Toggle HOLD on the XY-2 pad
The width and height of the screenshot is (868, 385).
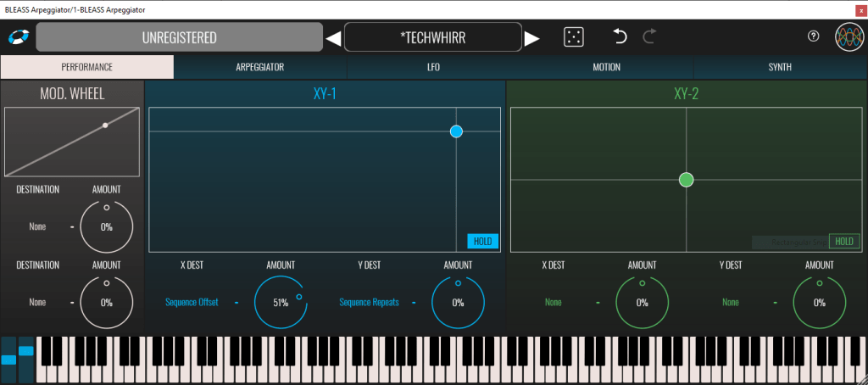coord(843,242)
